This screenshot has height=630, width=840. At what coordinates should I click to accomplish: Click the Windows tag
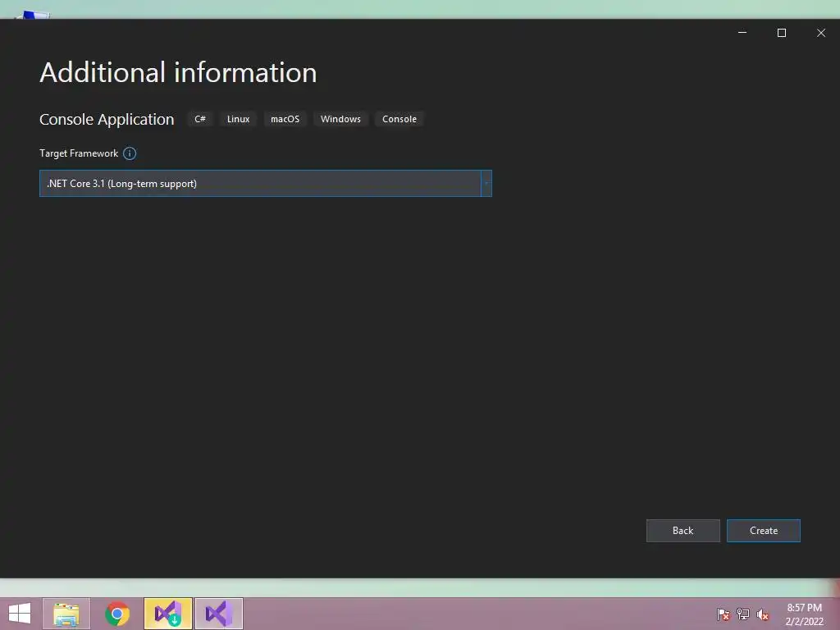click(x=340, y=119)
